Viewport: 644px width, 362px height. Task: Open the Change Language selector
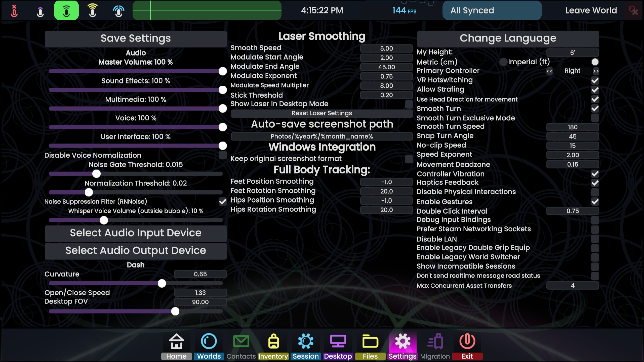click(508, 38)
